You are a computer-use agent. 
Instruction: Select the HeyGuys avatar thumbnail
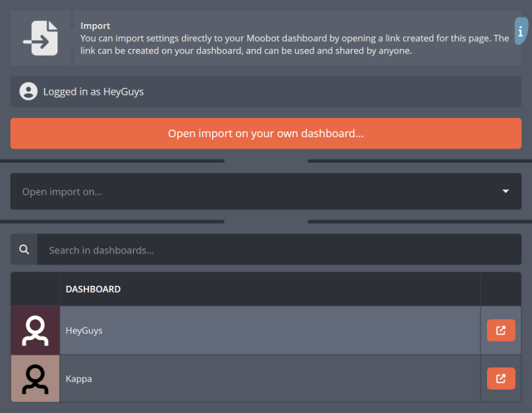click(x=35, y=330)
